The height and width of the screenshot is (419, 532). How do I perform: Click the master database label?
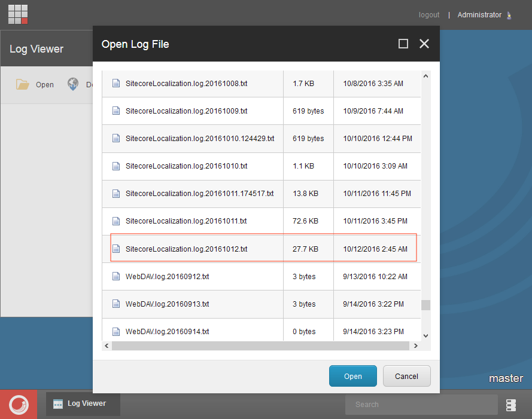coord(506,378)
